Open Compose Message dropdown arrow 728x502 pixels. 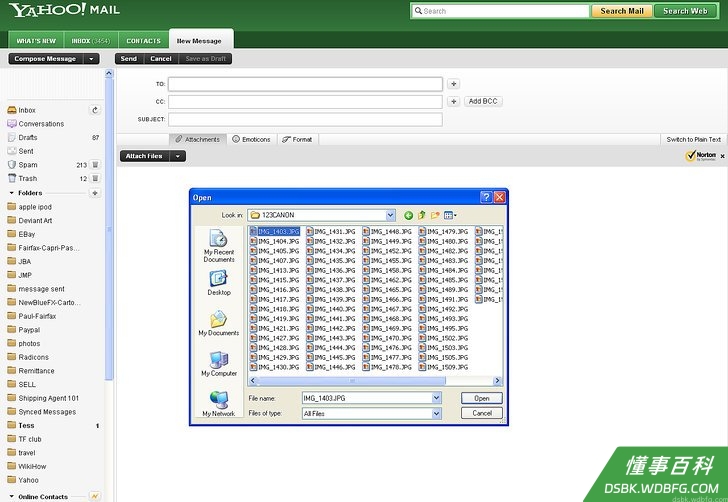(x=91, y=59)
